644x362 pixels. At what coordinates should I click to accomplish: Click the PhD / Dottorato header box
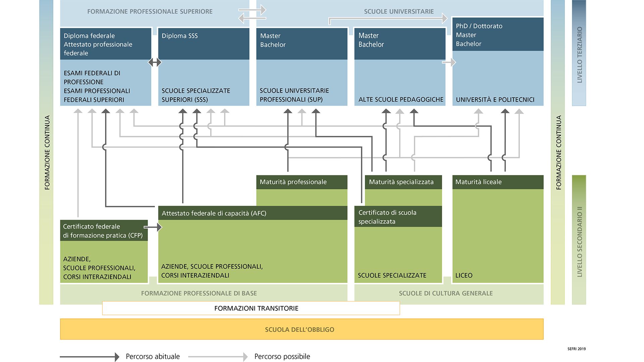click(x=497, y=35)
